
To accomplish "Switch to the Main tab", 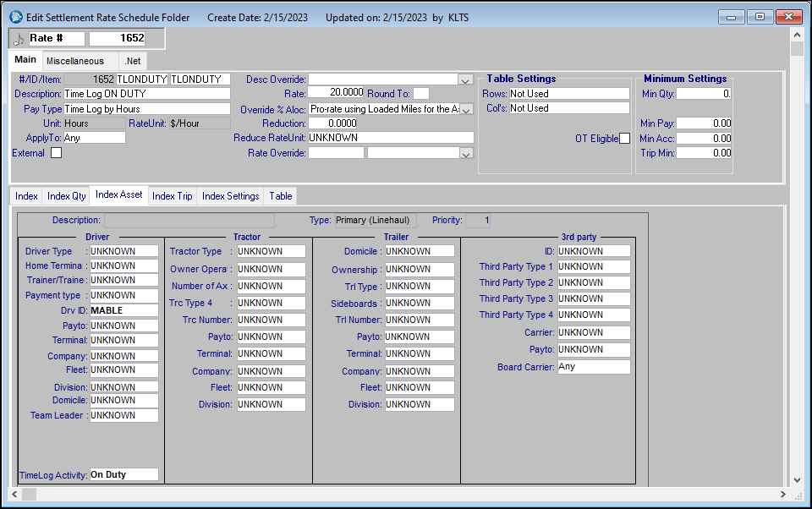I will click(25, 59).
